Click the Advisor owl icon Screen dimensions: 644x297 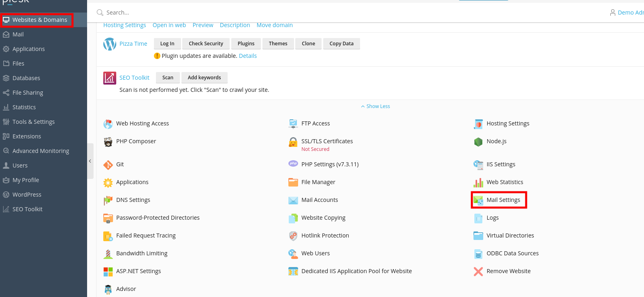tap(108, 289)
